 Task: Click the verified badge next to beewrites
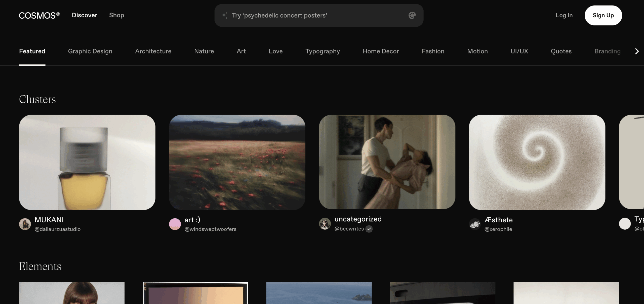(369, 229)
